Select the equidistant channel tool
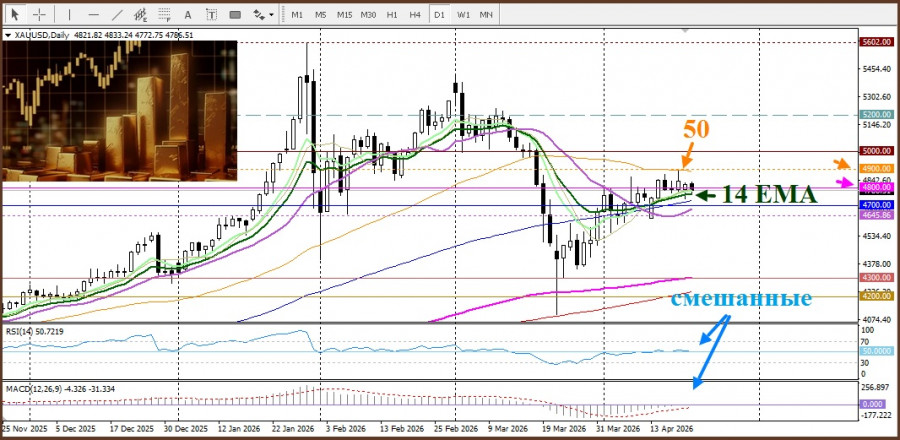 (x=140, y=15)
